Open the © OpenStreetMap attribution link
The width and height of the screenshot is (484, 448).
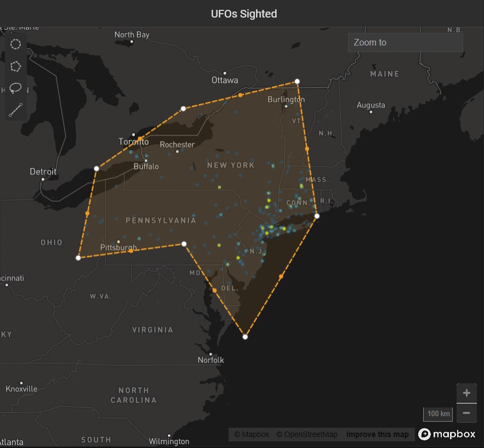(x=306, y=435)
